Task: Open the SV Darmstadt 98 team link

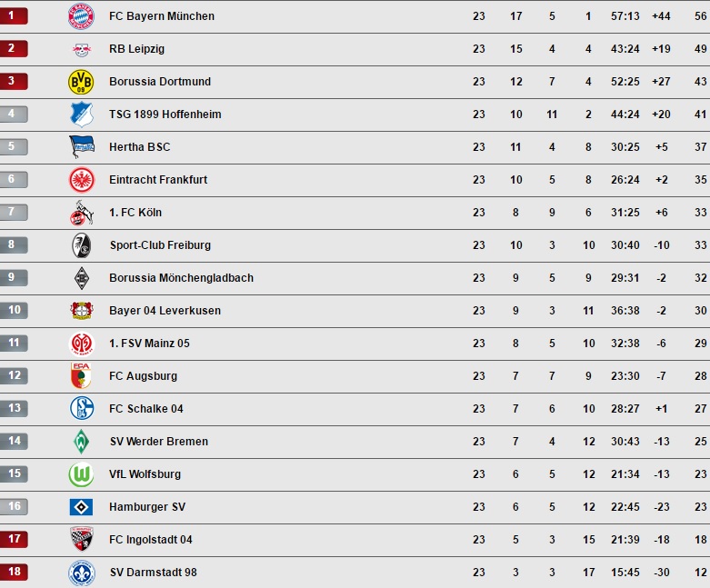Action: [153, 573]
